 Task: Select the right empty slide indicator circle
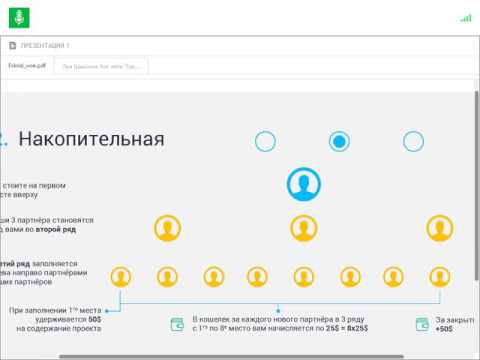click(413, 141)
